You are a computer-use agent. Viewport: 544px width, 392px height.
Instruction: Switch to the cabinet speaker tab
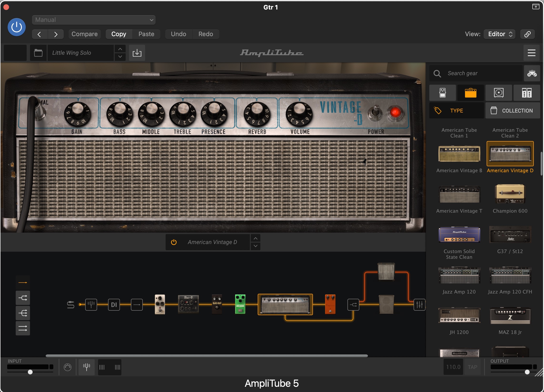click(499, 93)
